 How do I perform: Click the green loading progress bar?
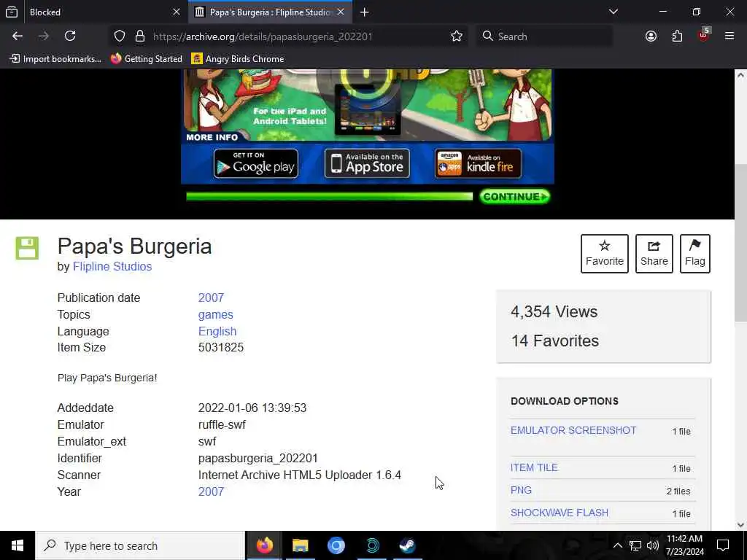tap(329, 197)
